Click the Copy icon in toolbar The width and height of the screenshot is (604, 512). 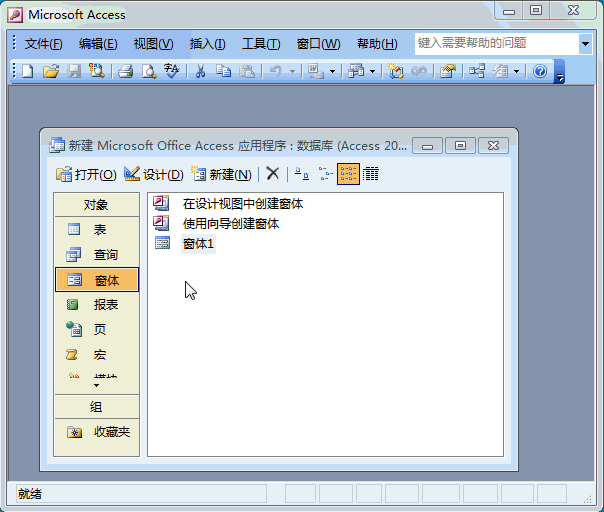(x=223, y=72)
